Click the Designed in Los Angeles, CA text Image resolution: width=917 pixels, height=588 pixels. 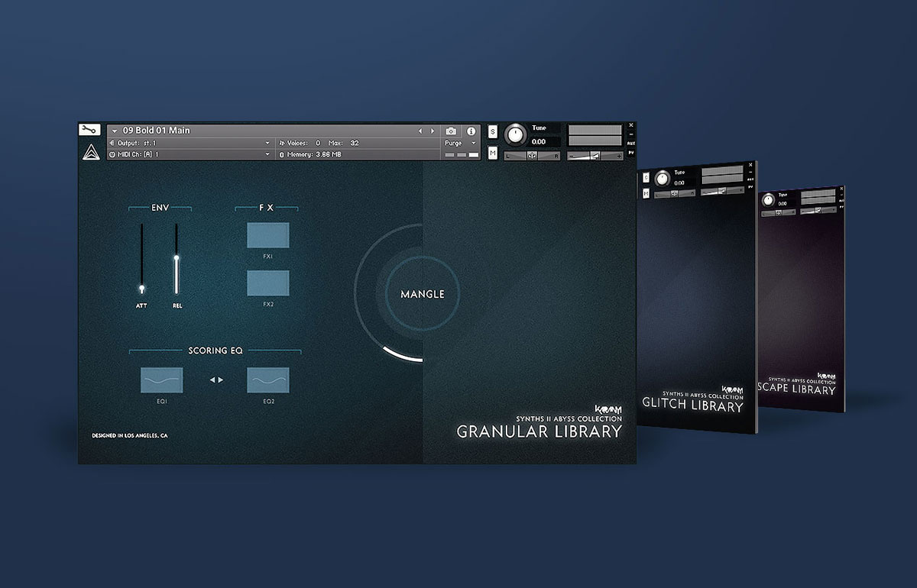point(130,436)
